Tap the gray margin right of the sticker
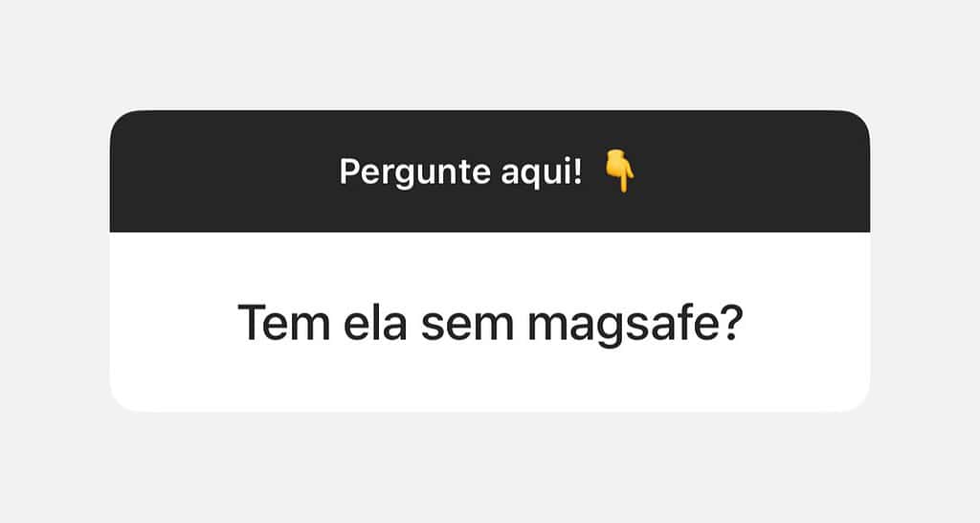This screenshot has width=980, height=523. (925, 261)
